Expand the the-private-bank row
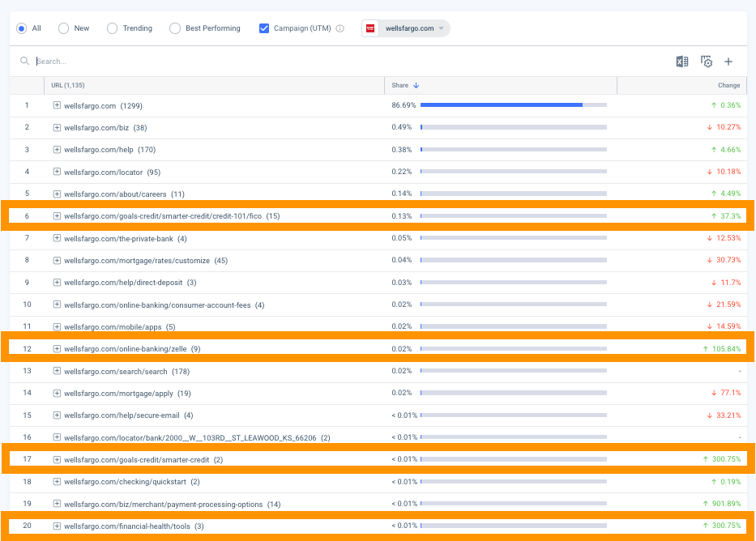This screenshot has height=541, width=756. tap(57, 238)
